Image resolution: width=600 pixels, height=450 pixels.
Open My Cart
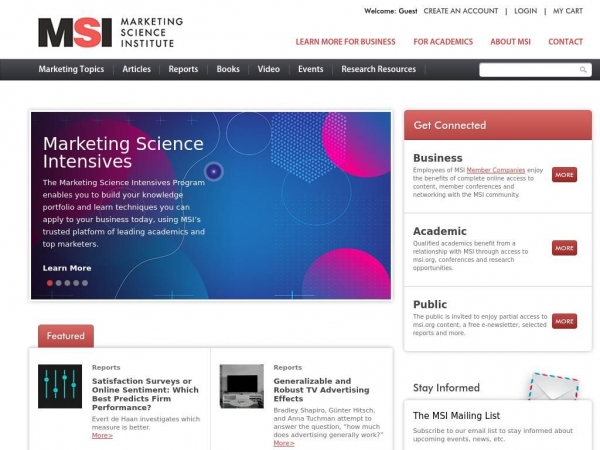(567, 11)
